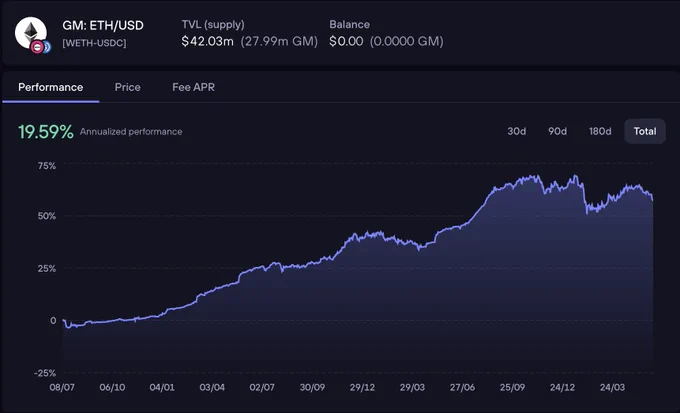The image size is (680, 413).
Task: Click the 27/06 date on x-axis
Action: (x=462, y=387)
